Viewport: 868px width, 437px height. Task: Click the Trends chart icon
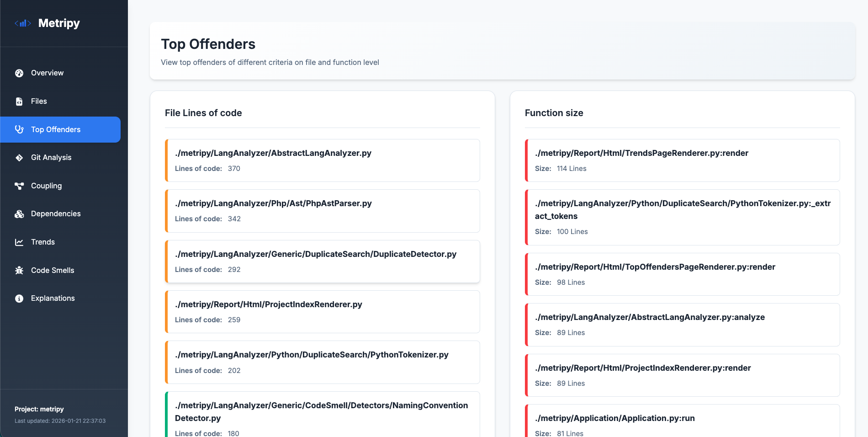coord(19,242)
